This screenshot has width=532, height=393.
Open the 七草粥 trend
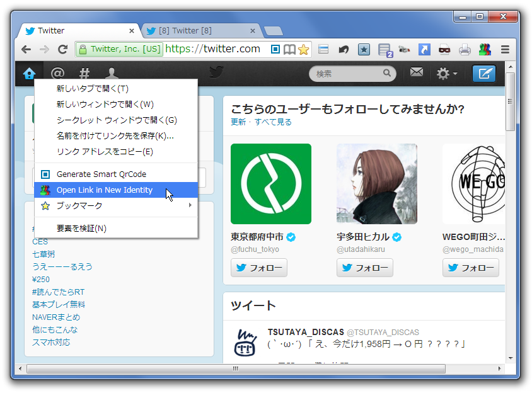[x=43, y=254]
